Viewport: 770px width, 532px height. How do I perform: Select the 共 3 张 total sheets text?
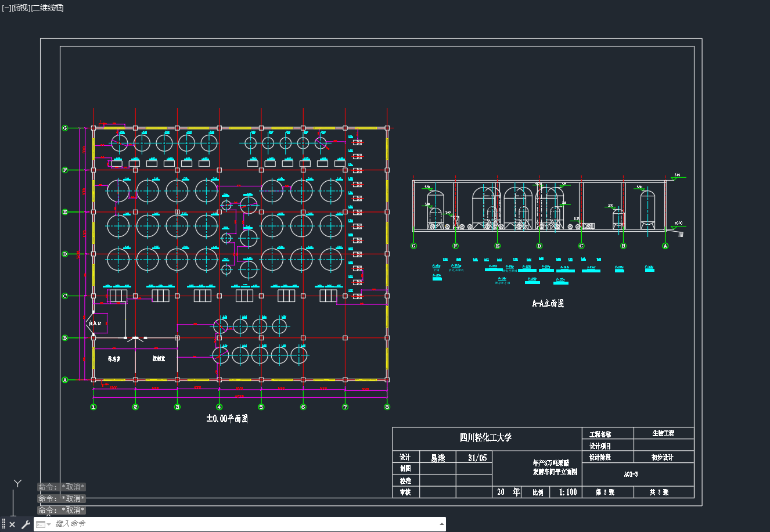click(659, 492)
